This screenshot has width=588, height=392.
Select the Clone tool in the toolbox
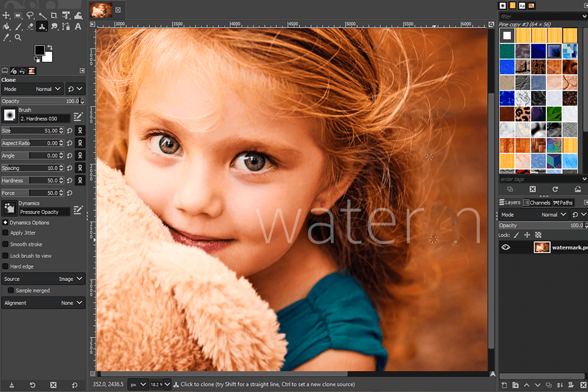(x=42, y=26)
